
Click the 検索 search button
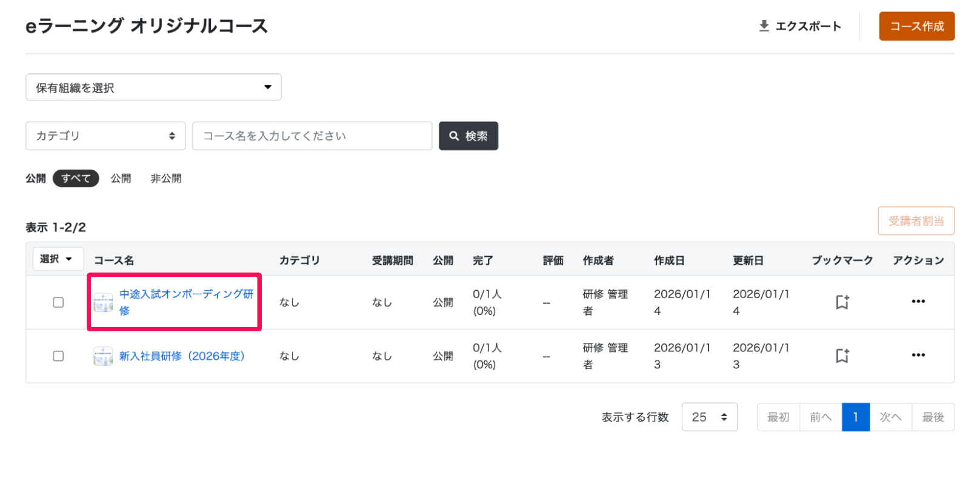(468, 136)
